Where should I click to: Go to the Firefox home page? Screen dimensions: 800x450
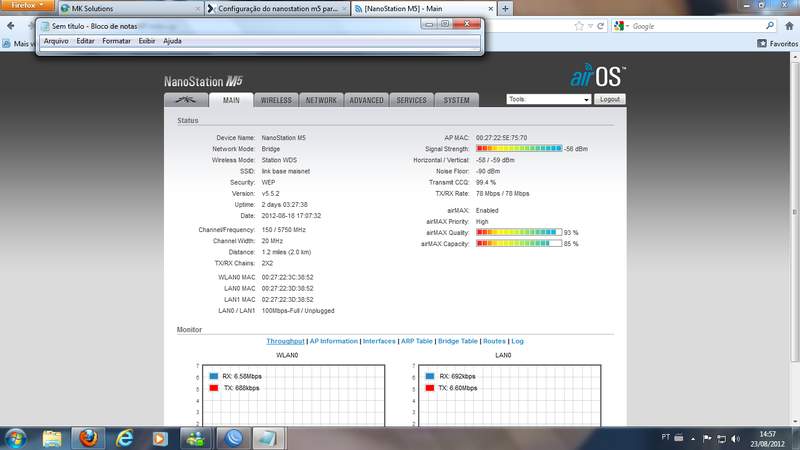click(x=789, y=26)
